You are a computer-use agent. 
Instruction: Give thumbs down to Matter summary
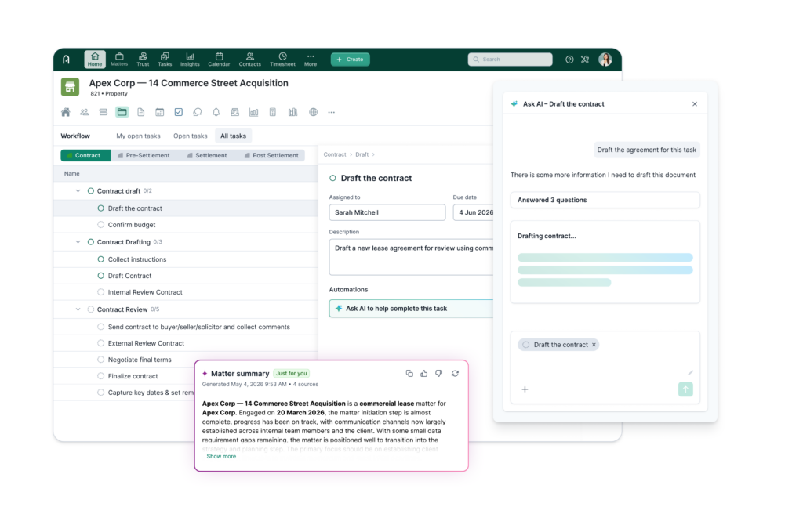pyautogui.click(x=439, y=374)
